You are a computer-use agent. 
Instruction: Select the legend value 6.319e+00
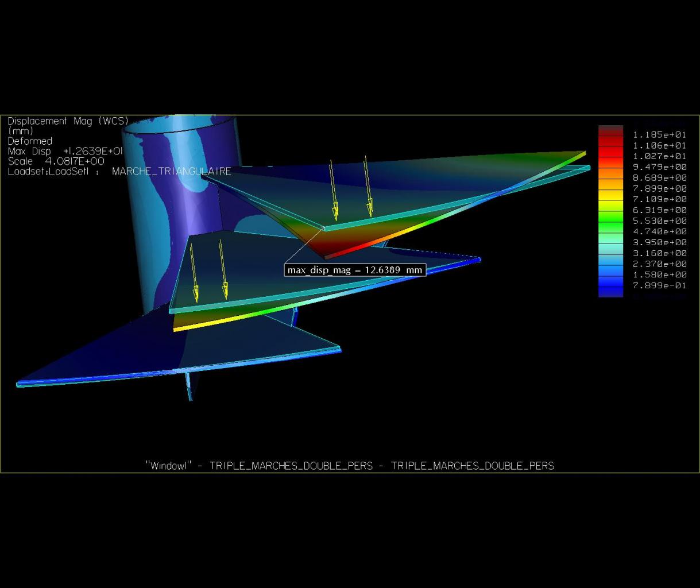[659, 210]
